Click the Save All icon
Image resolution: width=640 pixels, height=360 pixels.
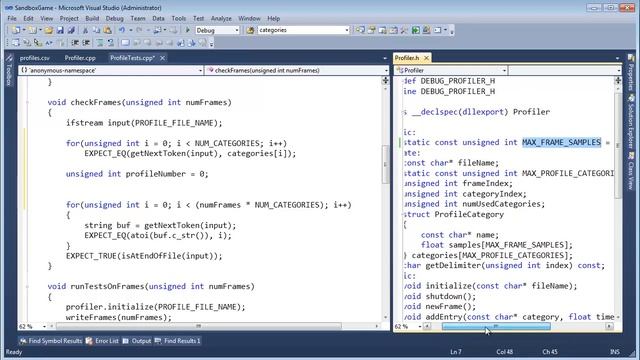(x=71, y=30)
